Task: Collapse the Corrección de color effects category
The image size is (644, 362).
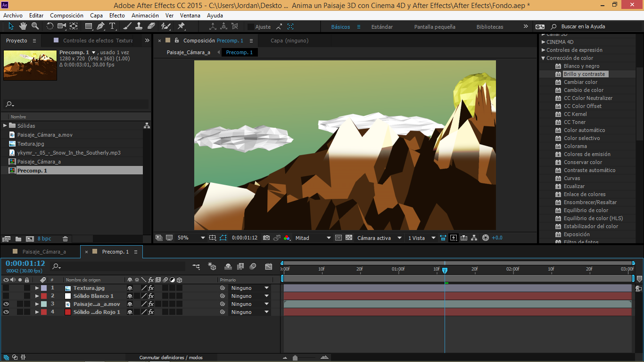Action: [x=543, y=58]
